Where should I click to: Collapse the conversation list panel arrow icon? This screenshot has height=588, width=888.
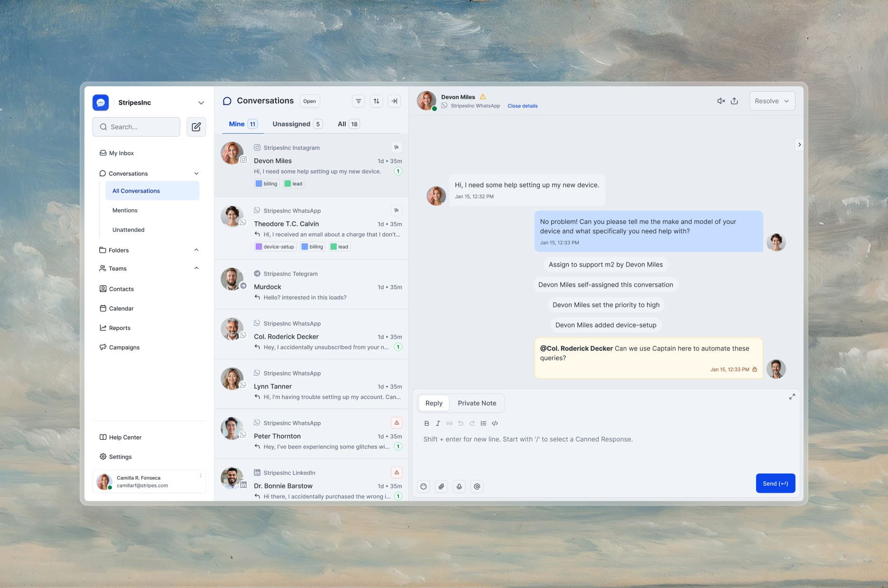pyautogui.click(x=394, y=101)
